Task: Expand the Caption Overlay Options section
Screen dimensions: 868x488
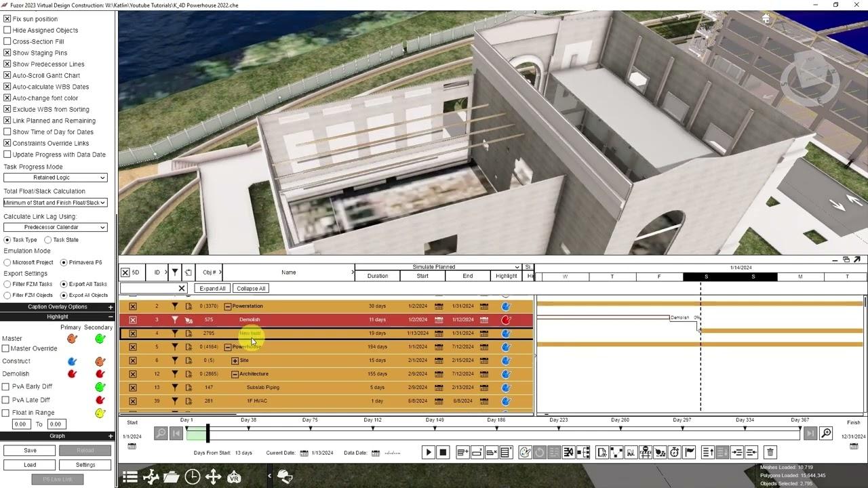Action: [x=111, y=306]
